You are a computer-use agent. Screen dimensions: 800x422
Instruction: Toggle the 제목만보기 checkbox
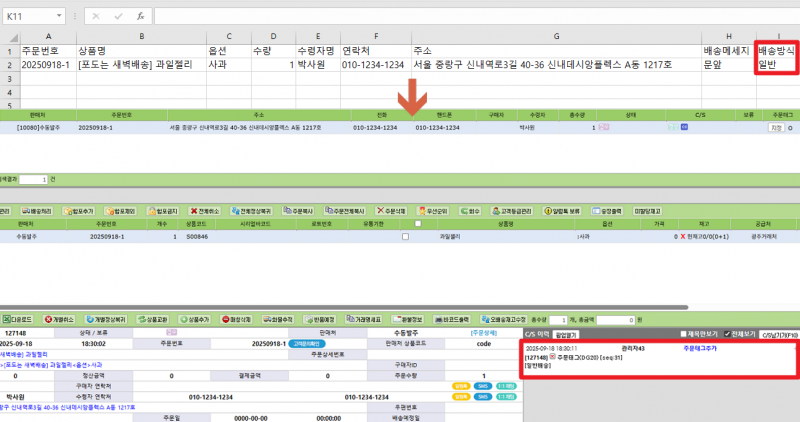tap(680, 333)
